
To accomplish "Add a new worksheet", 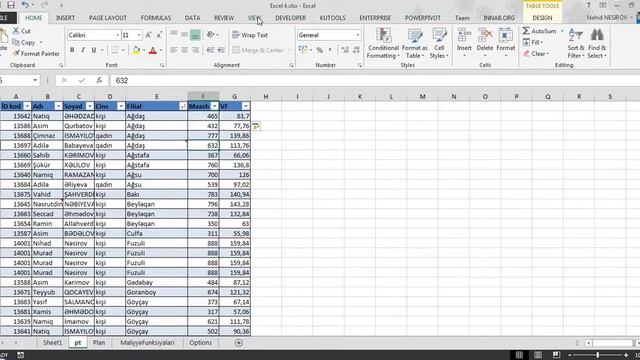I will (239, 343).
